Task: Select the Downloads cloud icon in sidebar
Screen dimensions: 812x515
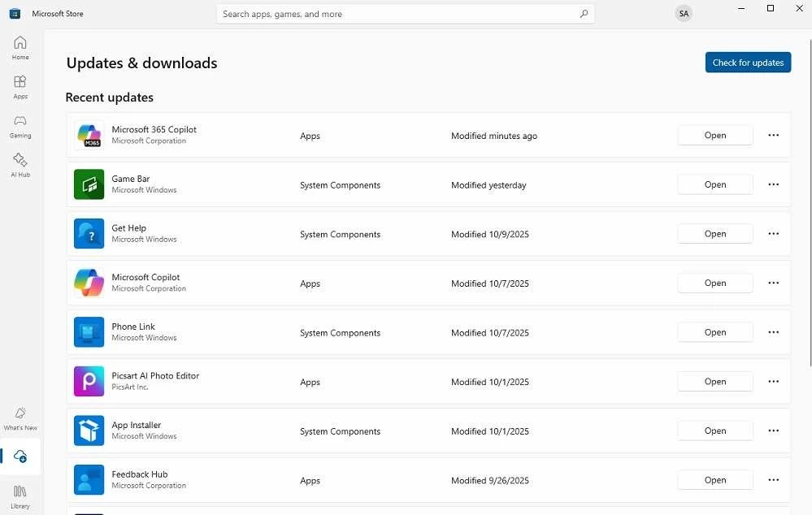Action: pos(20,457)
